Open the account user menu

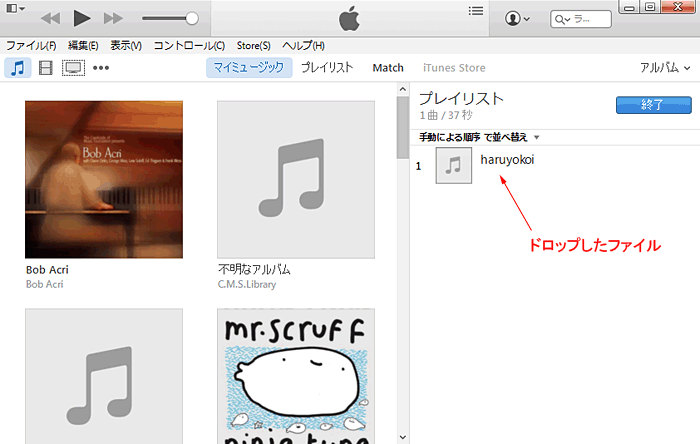[x=517, y=19]
